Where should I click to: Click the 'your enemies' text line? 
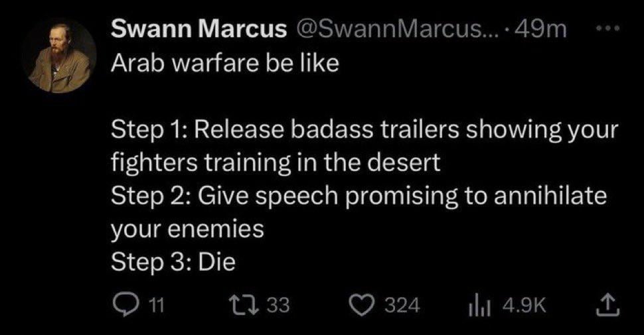[187, 230]
